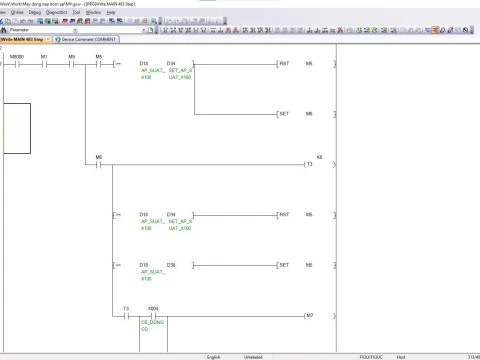This screenshot has height=360, width=480.
Task: Close the Write MAIN Step tab
Action: (x=48, y=39)
